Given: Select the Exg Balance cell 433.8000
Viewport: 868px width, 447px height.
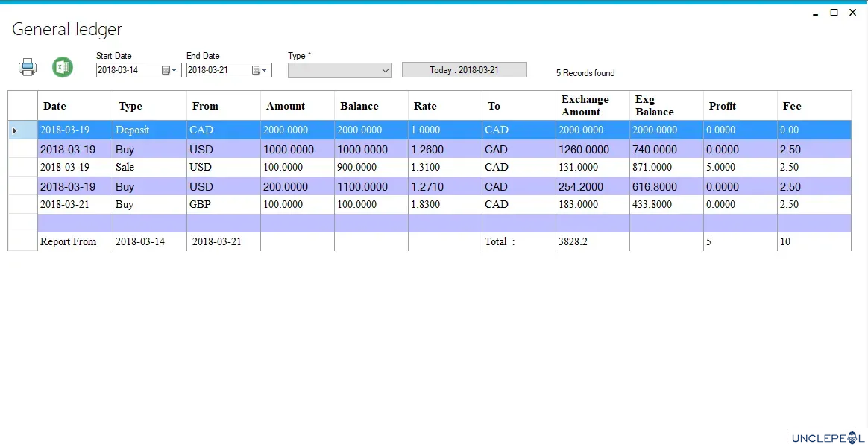Looking at the screenshot, I should point(667,204).
